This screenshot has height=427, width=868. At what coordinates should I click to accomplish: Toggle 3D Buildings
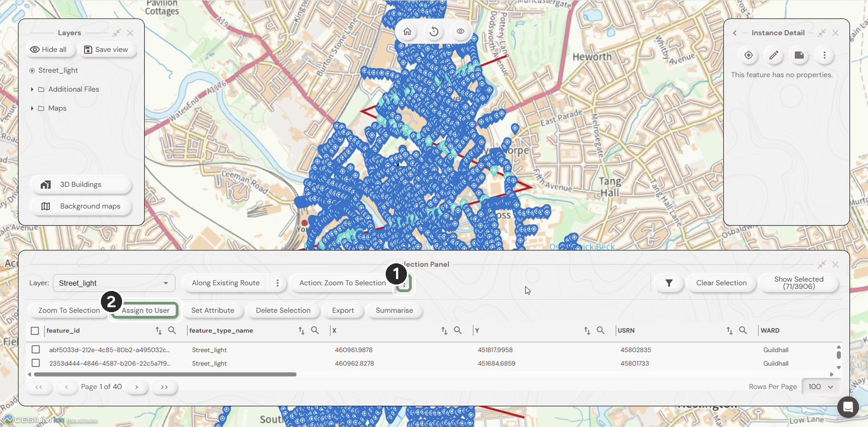coord(81,185)
